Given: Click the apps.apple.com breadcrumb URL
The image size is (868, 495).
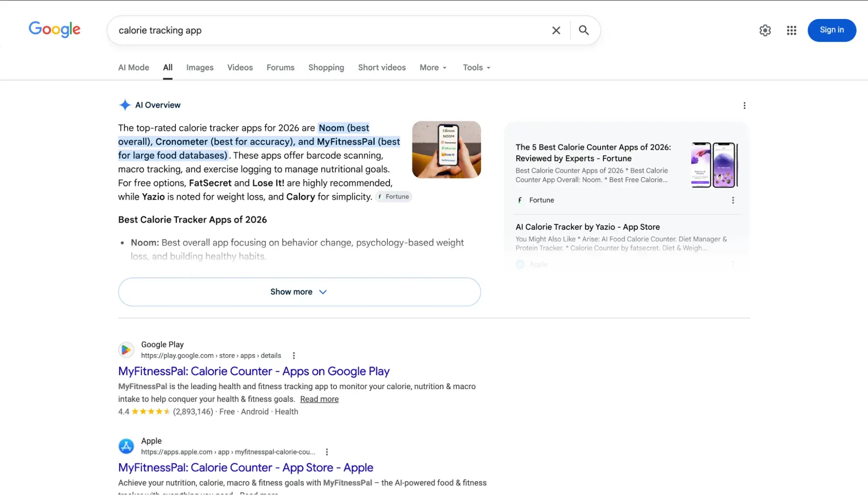Looking at the screenshot, I should point(228,452).
